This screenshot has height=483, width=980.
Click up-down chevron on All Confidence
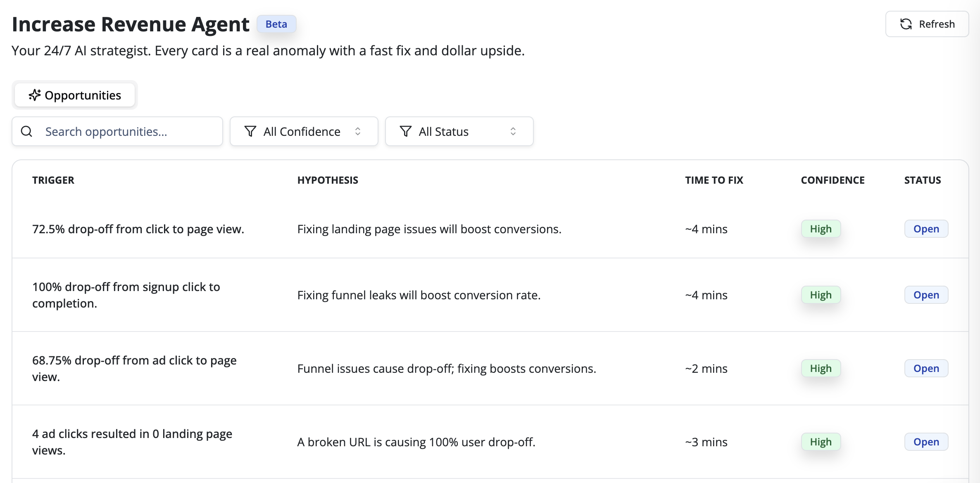click(x=358, y=132)
